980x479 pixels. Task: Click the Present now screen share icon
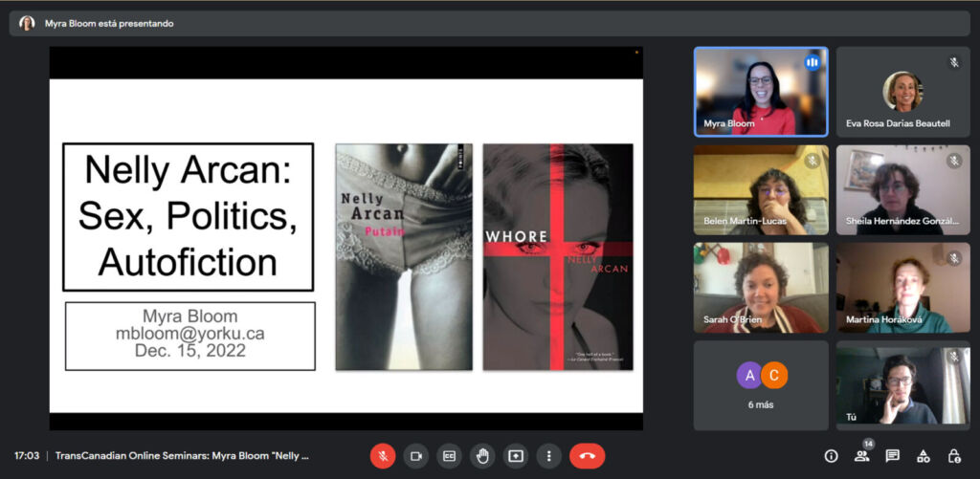516,456
